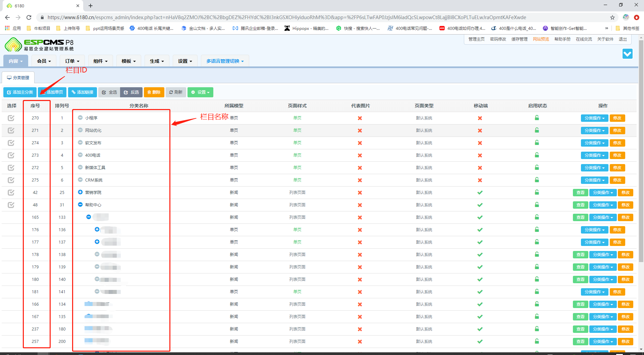Go back using browser back arrow

coord(7,17)
